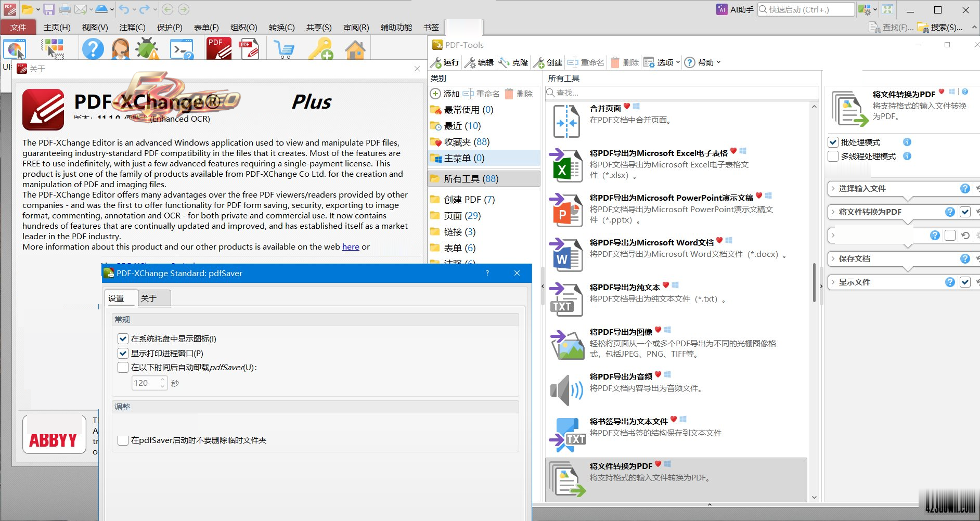Open the home page house icon
980x521 pixels.
tap(355, 49)
